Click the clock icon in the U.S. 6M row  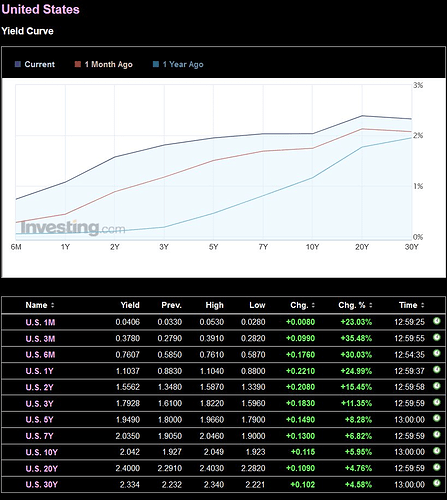437,354
